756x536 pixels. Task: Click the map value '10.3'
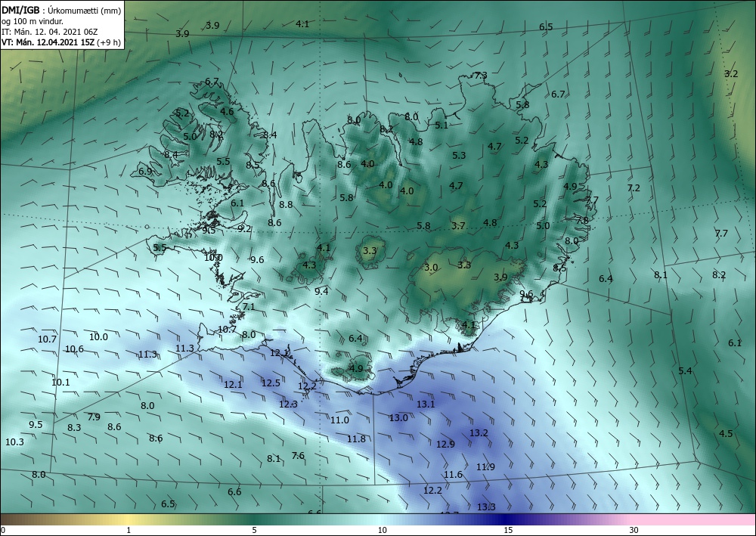pos(14,442)
